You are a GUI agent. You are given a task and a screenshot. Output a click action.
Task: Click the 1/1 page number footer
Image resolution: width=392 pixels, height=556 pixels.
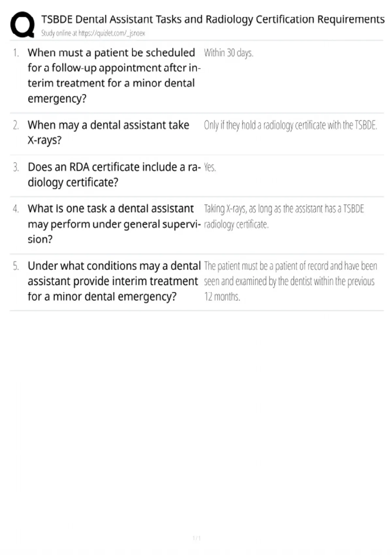click(196, 538)
